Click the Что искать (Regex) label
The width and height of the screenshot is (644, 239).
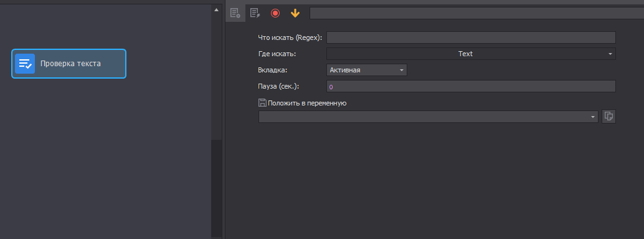(x=290, y=38)
